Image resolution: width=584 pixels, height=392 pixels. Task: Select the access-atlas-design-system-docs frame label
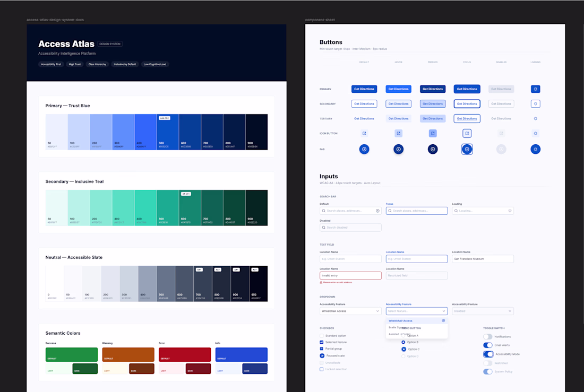coord(55,20)
